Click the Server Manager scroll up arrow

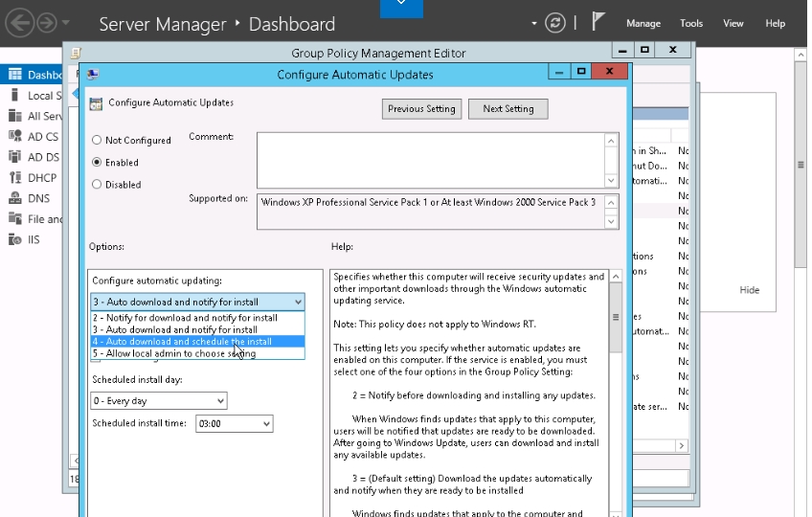click(x=801, y=55)
